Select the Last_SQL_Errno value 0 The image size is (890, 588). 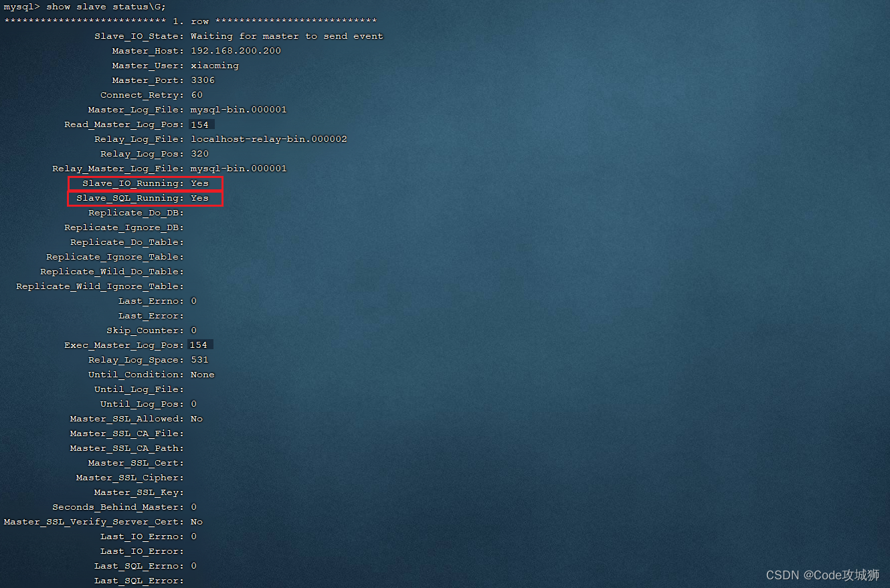193,566
